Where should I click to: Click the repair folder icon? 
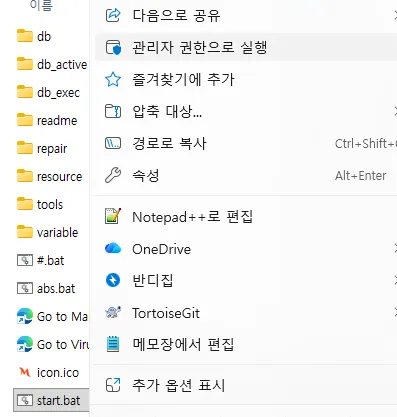25,148
